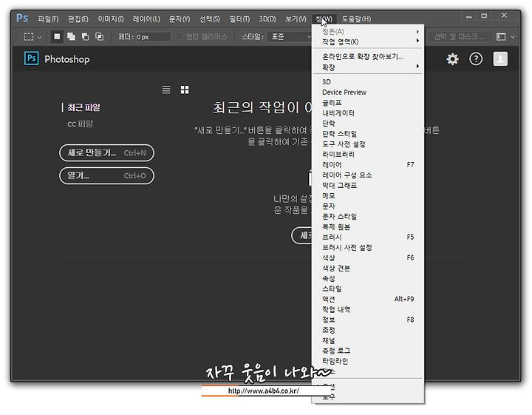Click the 새로 만들기... Ctrl+N button
The height and width of the screenshot is (415, 532).
click(x=106, y=153)
